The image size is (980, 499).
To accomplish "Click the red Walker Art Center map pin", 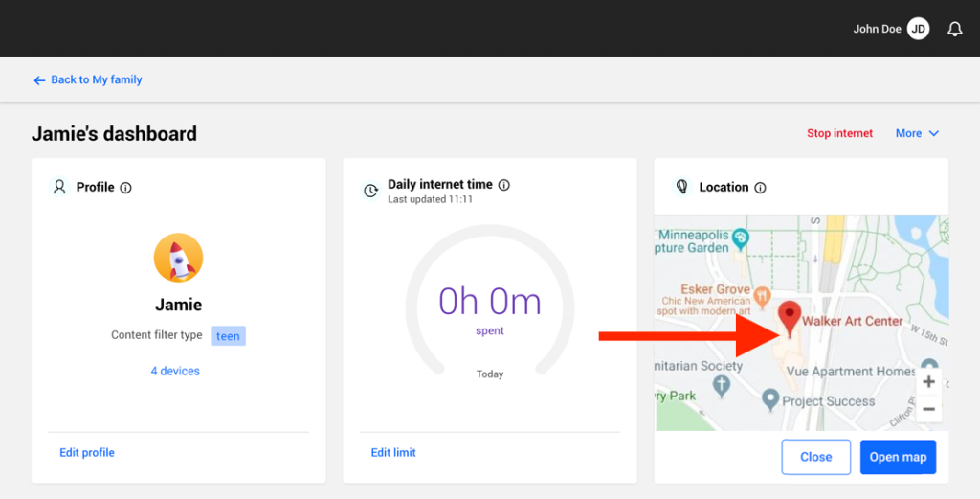I will click(x=790, y=319).
